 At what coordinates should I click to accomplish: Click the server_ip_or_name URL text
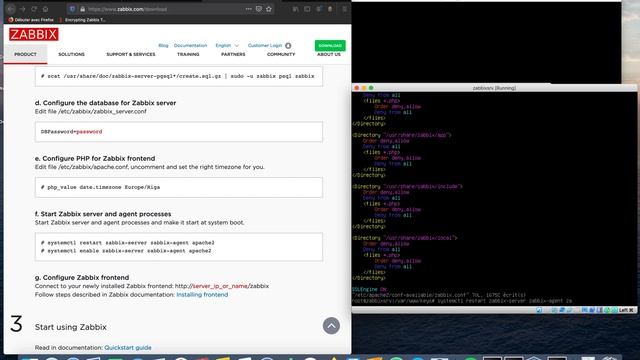tap(220, 286)
